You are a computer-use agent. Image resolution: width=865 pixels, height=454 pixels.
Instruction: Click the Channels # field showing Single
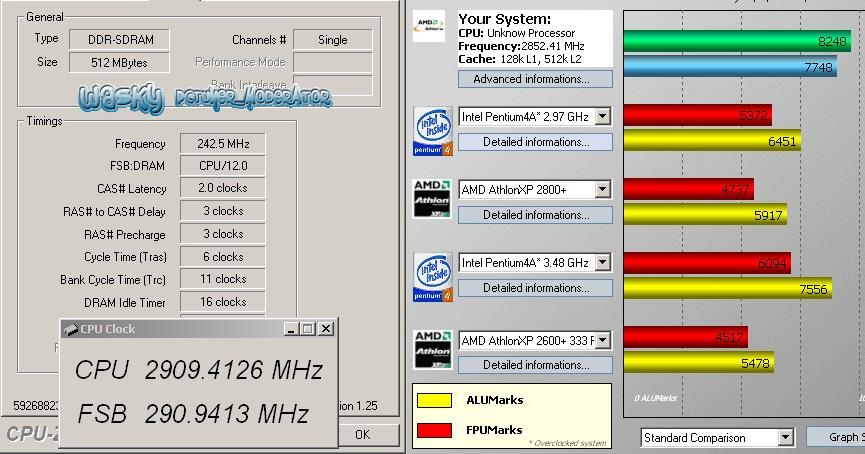(x=333, y=39)
